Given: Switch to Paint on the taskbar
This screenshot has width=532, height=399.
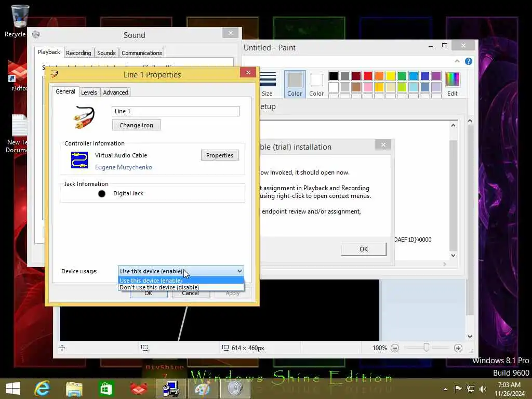Looking at the screenshot, I should (x=203, y=389).
